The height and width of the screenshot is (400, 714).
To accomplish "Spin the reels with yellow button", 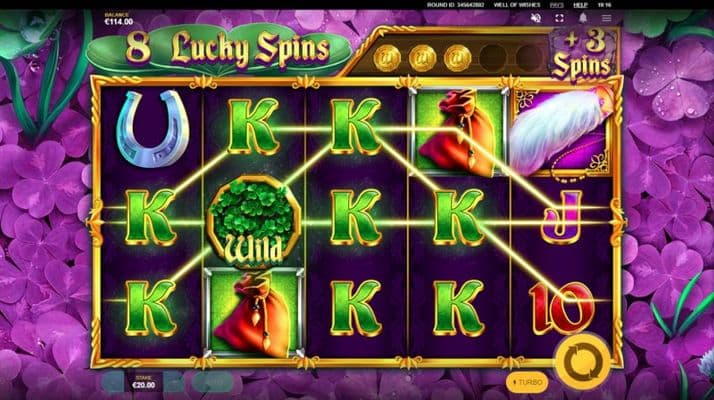I will coord(583,362).
